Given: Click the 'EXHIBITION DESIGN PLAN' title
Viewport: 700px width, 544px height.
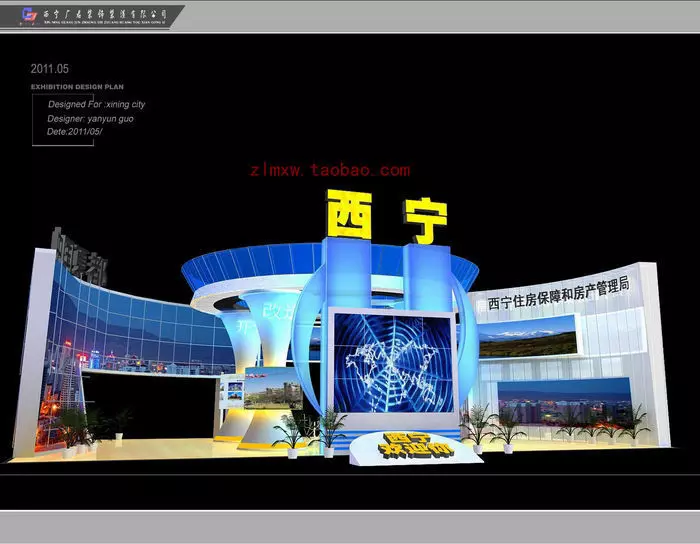Looking at the screenshot, I should pos(77,87).
